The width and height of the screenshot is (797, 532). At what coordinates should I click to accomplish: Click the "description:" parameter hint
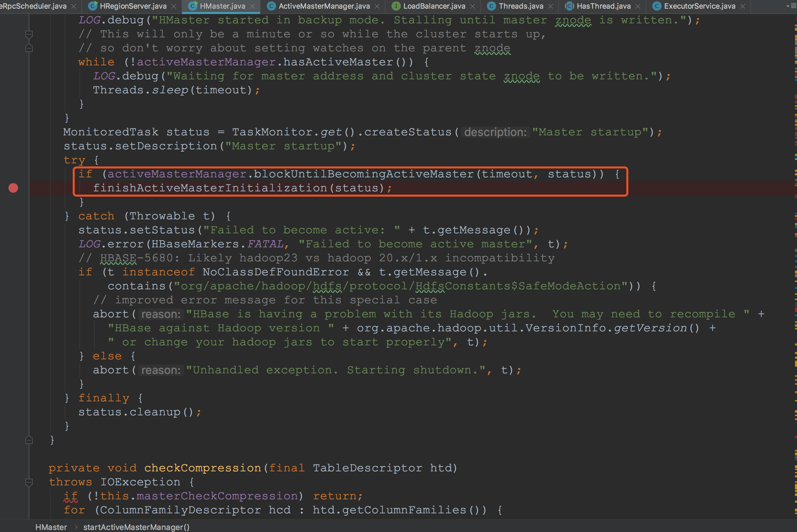pos(495,132)
